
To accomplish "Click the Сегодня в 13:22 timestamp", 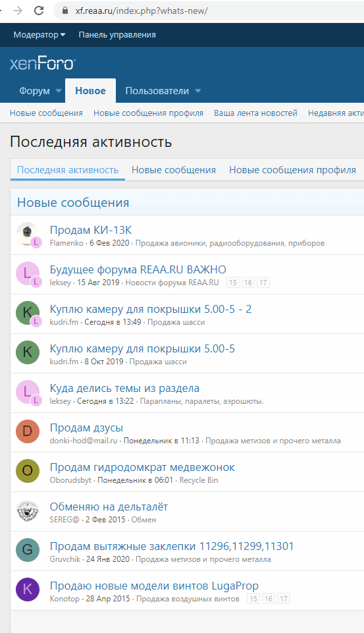I will click(105, 401).
